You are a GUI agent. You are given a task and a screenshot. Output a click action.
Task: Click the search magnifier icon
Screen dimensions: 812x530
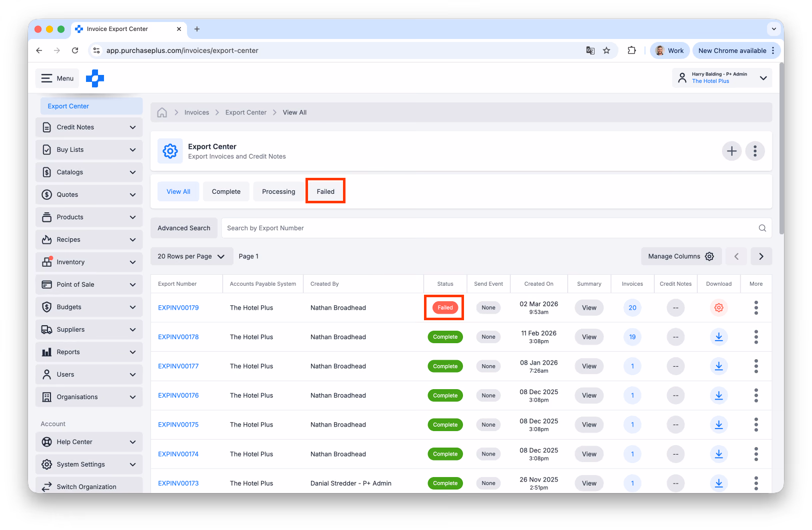tap(762, 228)
